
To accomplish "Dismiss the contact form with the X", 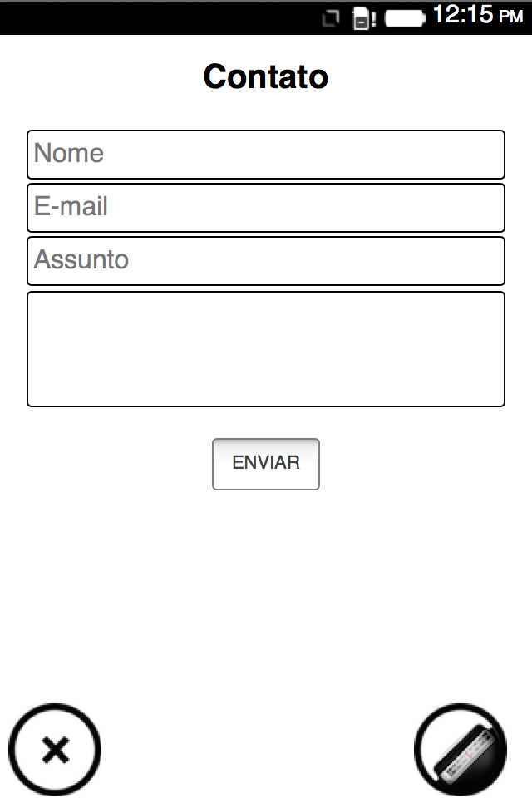I will coord(55,751).
